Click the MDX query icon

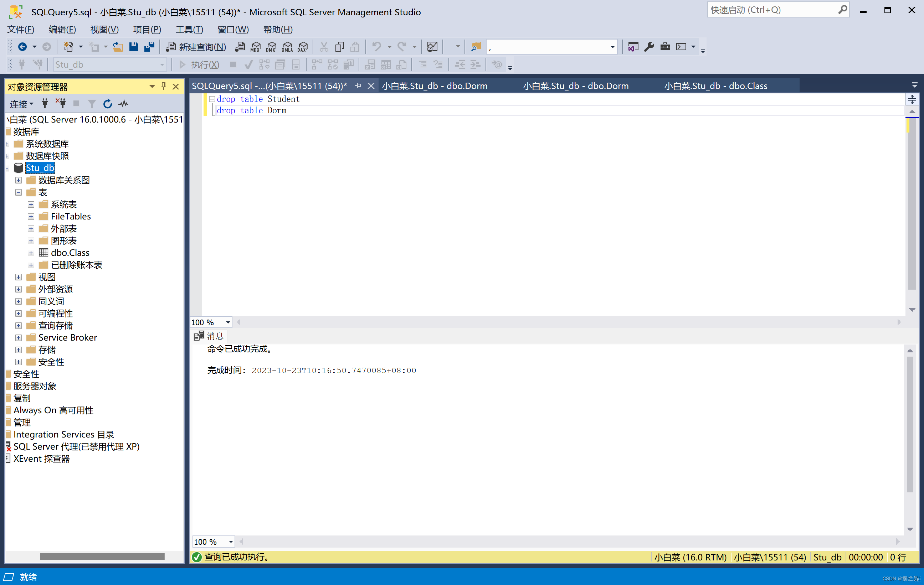click(255, 47)
